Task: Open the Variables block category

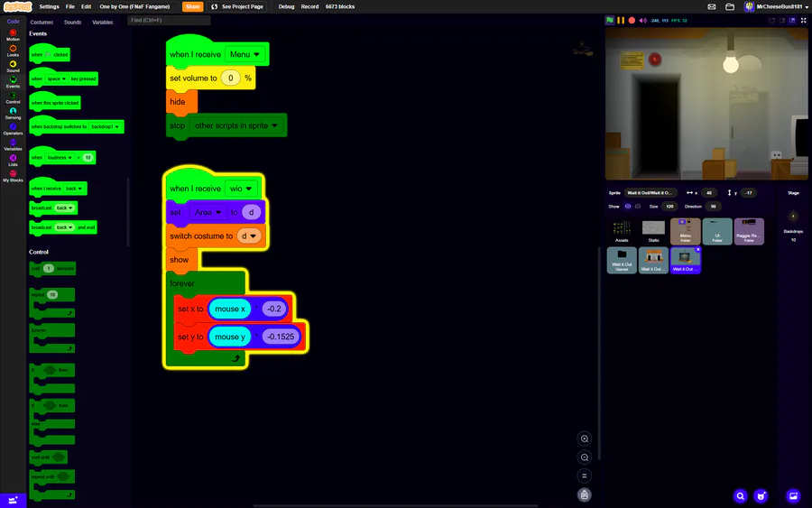Action: coord(13,144)
